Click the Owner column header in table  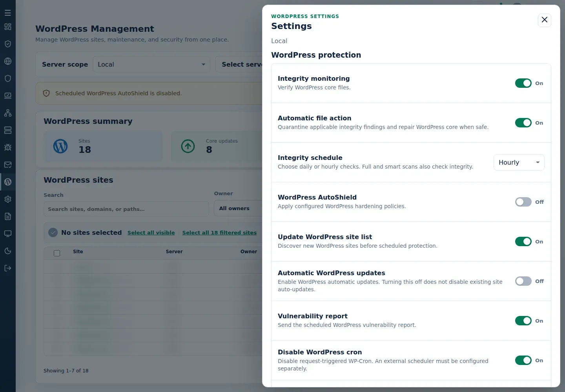[249, 252]
